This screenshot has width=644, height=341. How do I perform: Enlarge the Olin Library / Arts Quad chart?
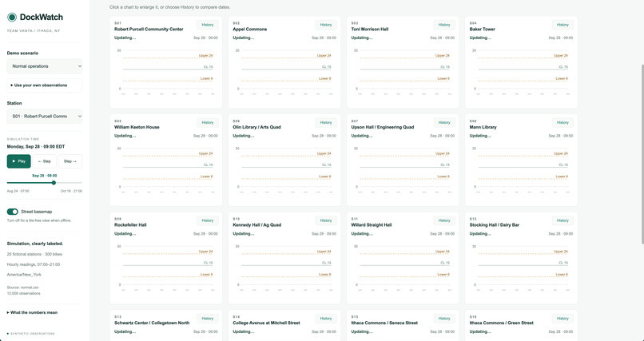coord(284,169)
